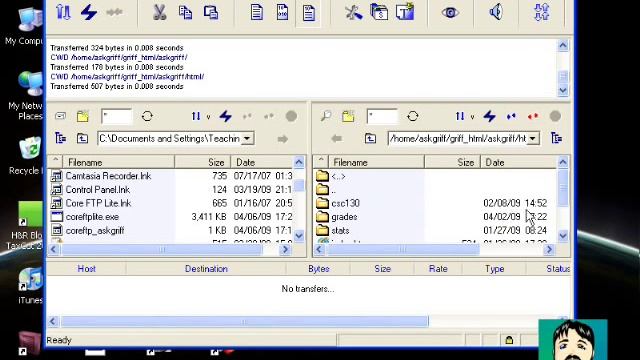The height and width of the screenshot is (360, 640).
Task: Select the '..' parent folder in remote list
Action: (x=333, y=190)
